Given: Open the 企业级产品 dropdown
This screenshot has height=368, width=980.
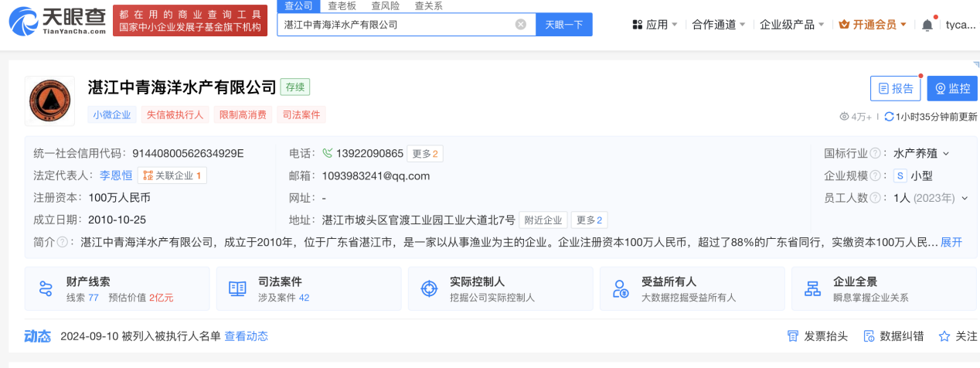Looking at the screenshot, I should tap(792, 25).
